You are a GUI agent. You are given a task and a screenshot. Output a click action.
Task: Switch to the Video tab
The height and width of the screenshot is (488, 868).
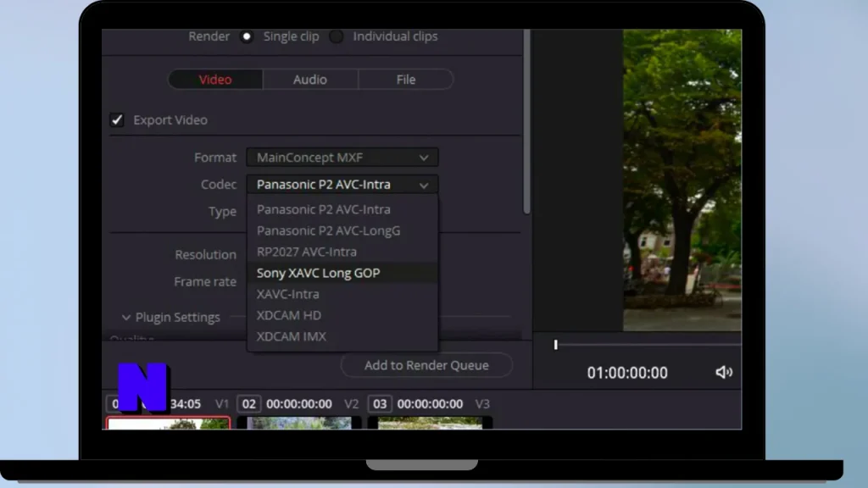point(215,79)
